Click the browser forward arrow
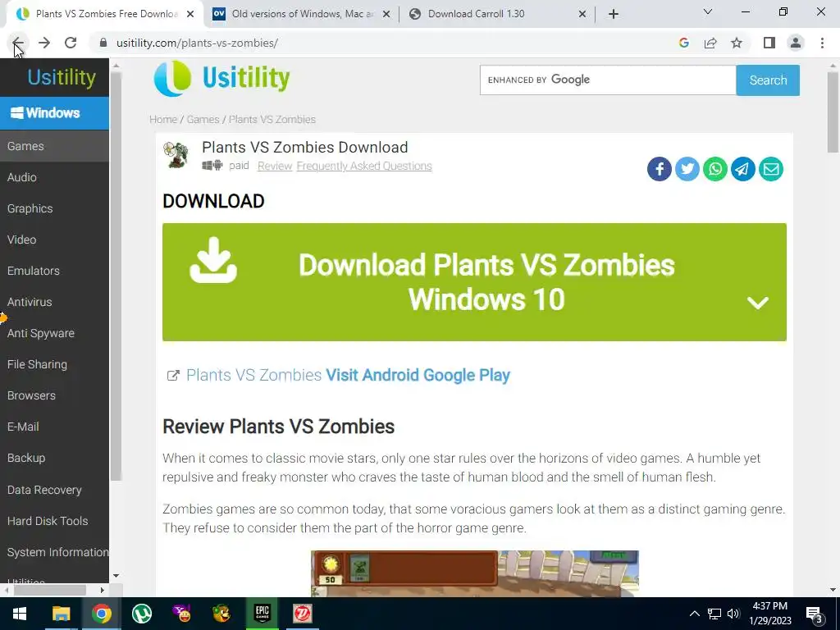Image resolution: width=840 pixels, height=630 pixels. pos(44,43)
